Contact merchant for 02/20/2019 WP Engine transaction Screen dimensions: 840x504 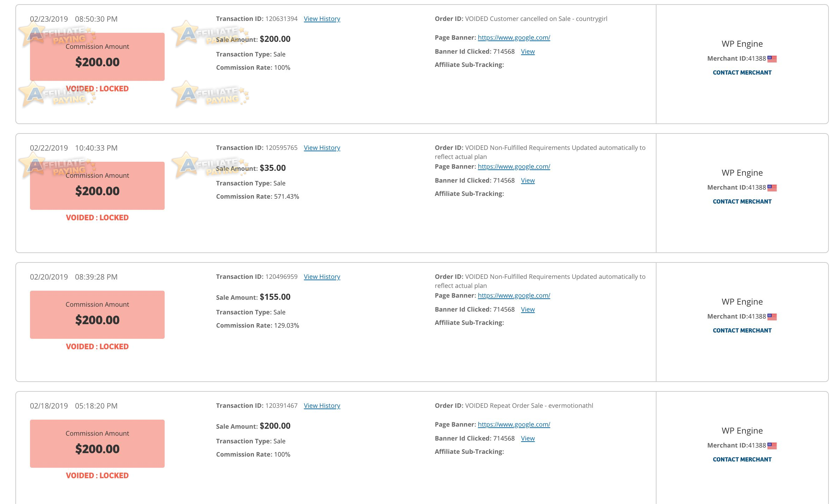(x=742, y=330)
